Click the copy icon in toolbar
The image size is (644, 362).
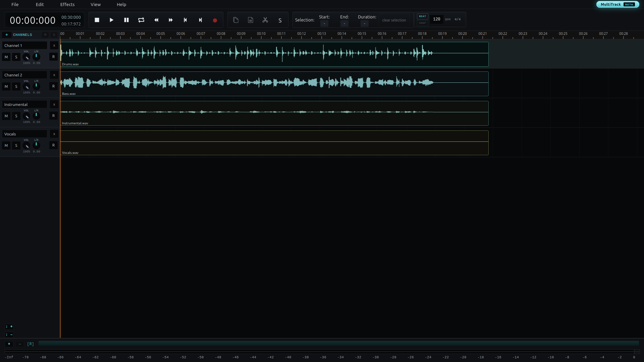236,20
